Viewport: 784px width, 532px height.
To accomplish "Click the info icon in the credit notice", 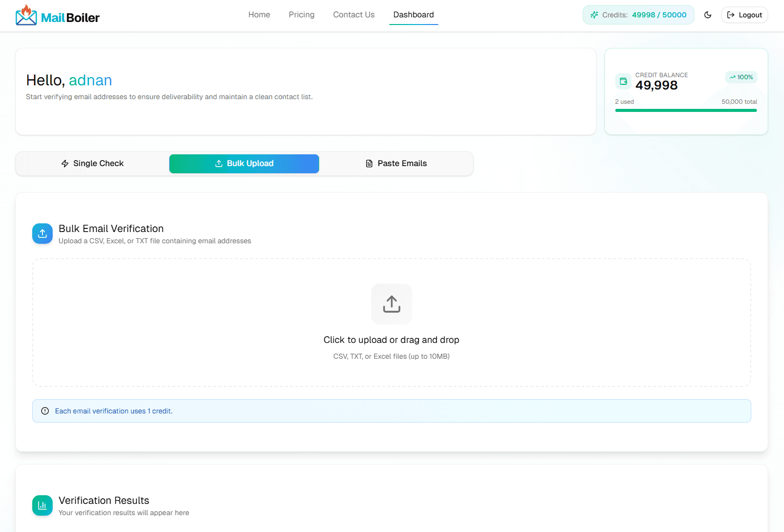I will pos(44,410).
